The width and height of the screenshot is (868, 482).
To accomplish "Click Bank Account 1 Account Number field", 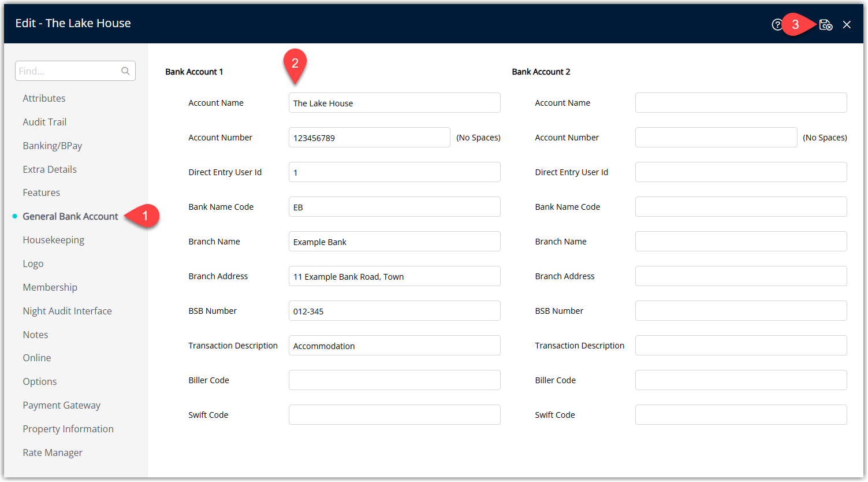I will click(370, 138).
